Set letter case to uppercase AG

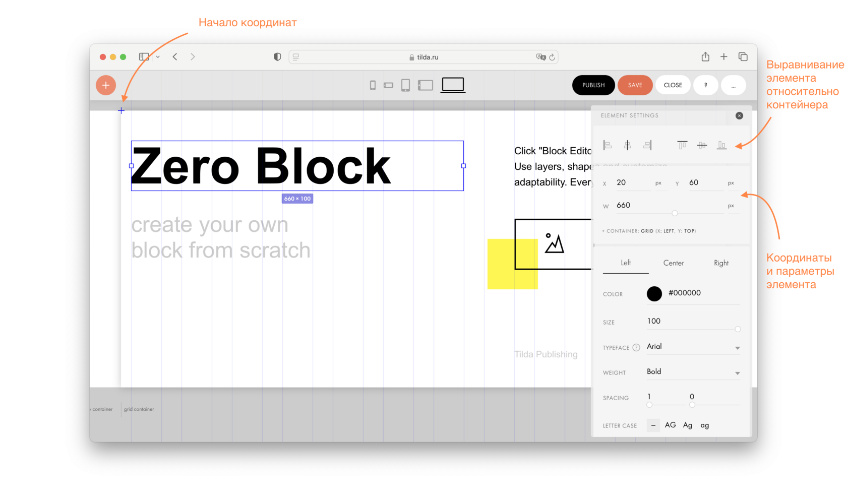click(x=670, y=425)
